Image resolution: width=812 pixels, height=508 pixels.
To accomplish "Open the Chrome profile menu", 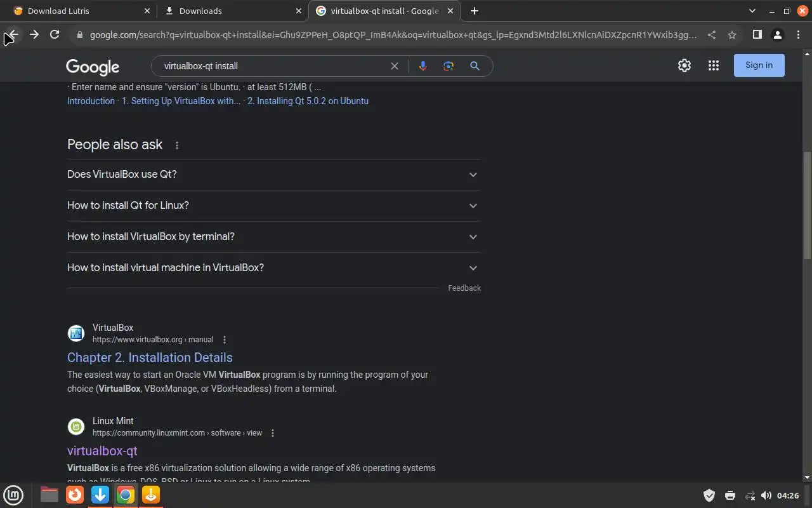I will pyautogui.click(x=777, y=35).
